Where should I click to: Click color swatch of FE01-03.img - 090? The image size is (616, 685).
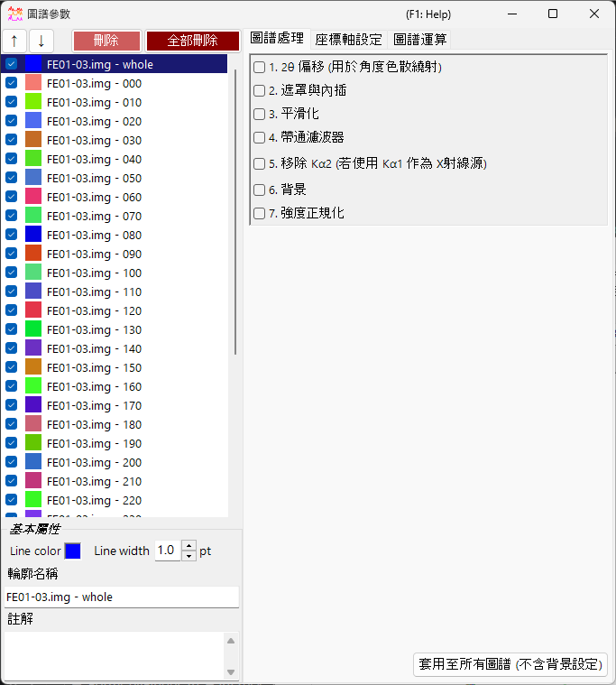coord(33,253)
